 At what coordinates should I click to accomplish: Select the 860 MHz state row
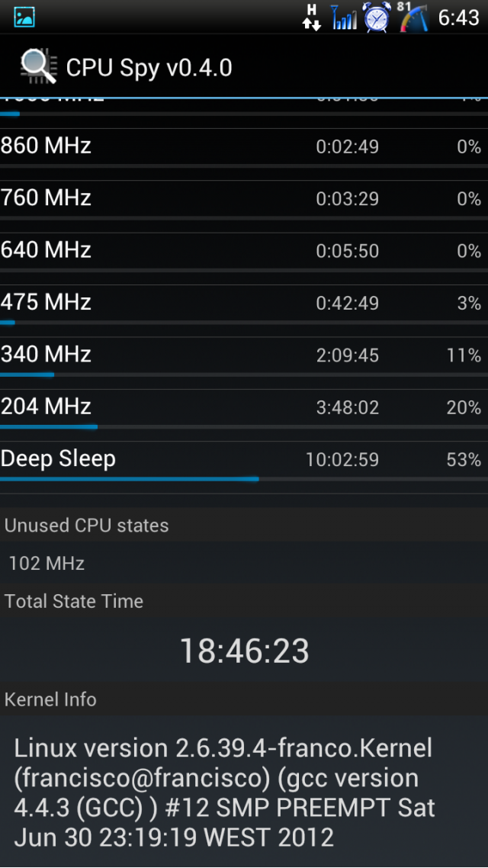pos(244,148)
